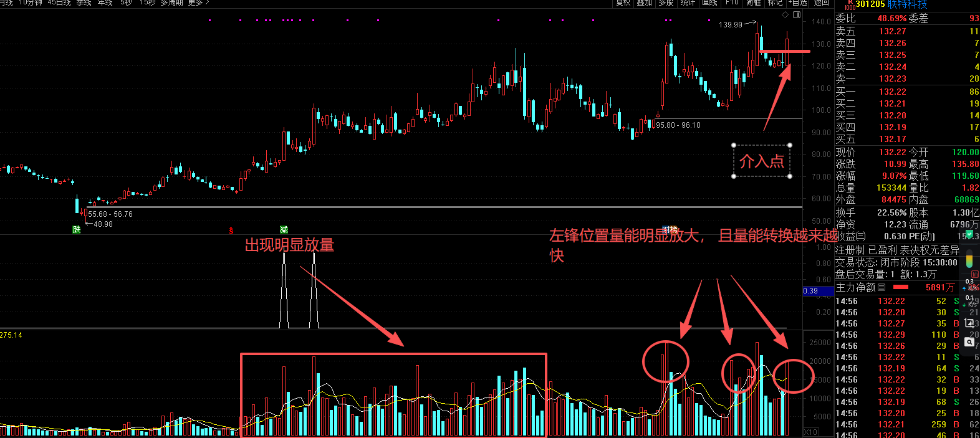This screenshot has width=980, height=438.
Task: Click the green 跌 marker below the chart
Action: pyautogui.click(x=77, y=230)
